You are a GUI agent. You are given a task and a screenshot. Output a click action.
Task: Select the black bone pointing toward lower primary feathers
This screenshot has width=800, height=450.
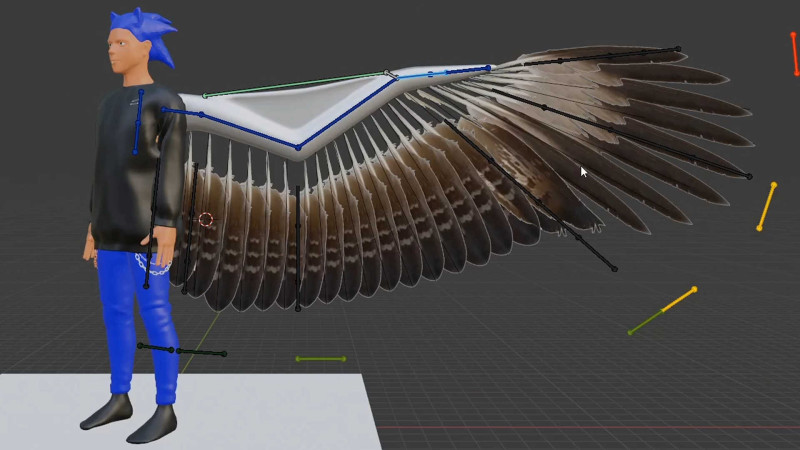pyautogui.click(x=531, y=195)
